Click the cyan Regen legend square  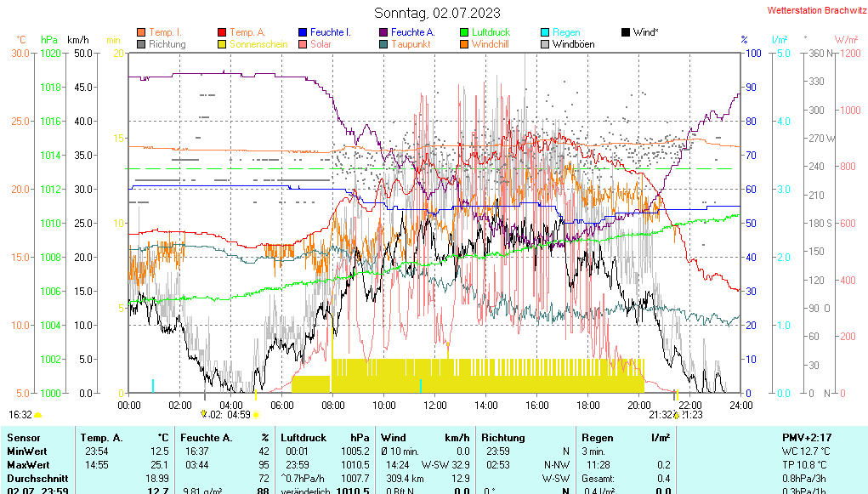pyautogui.click(x=545, y=32)
